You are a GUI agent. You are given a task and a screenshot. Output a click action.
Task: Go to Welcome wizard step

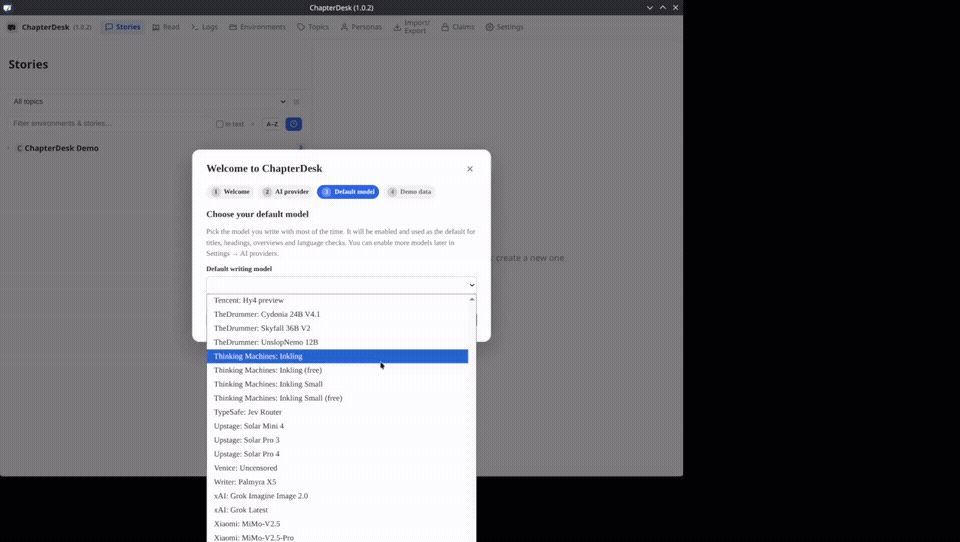coord(230,192)
